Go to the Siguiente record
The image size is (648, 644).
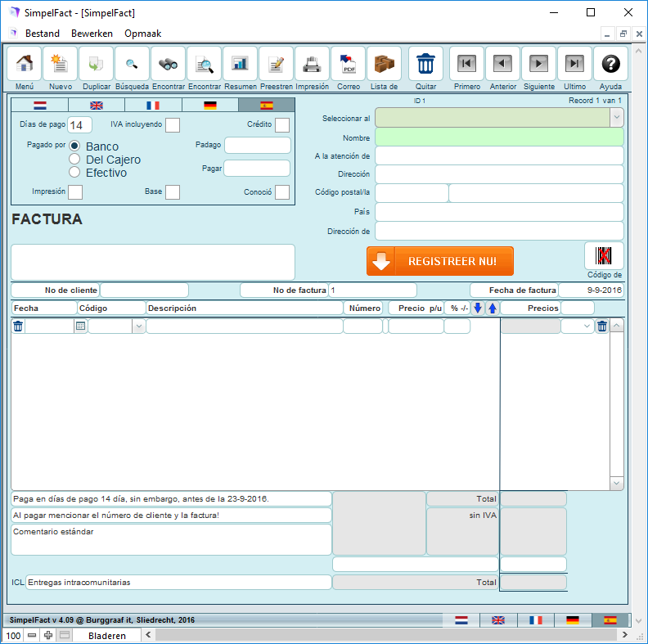tap(538, 64)
